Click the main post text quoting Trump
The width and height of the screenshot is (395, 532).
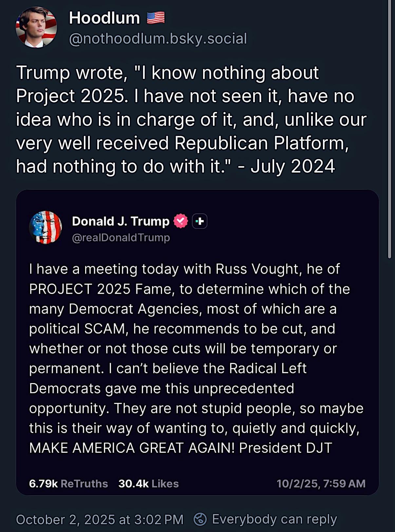tap(191, 119)
